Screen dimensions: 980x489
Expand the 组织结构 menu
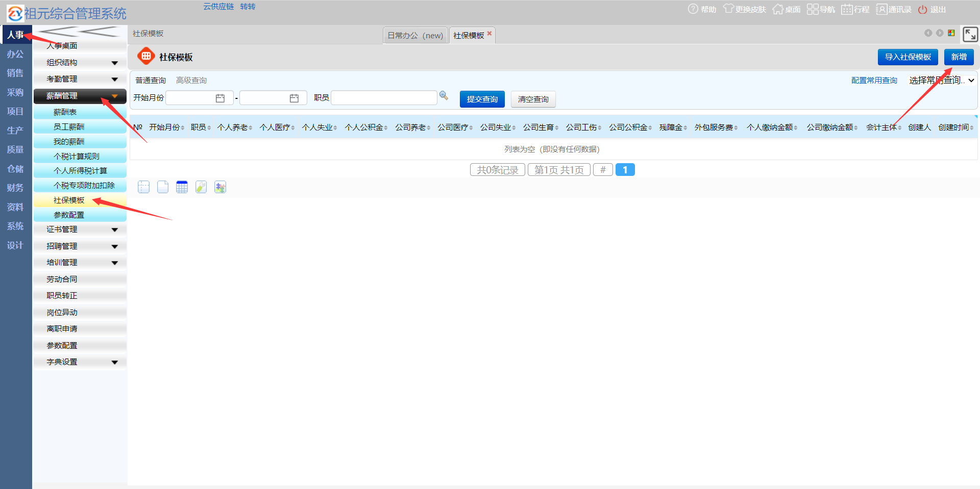(80, 63)
